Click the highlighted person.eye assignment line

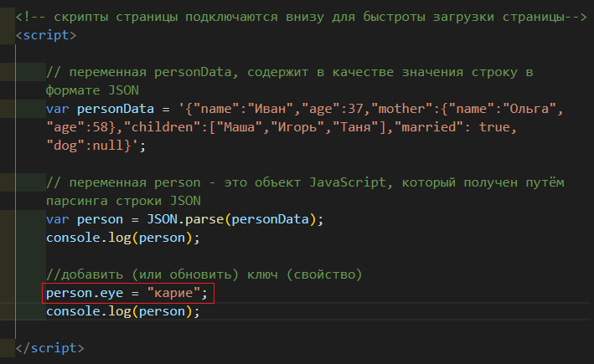[x=128, y=293]
